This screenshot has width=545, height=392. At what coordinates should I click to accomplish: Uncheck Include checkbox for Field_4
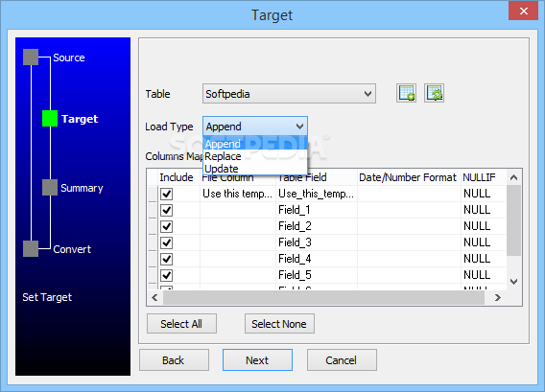[x=167, y=259]
